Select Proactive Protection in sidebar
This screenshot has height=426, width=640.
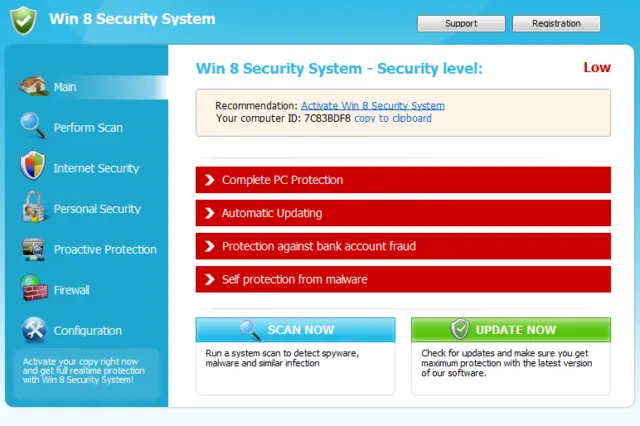(x=105, y=249)
